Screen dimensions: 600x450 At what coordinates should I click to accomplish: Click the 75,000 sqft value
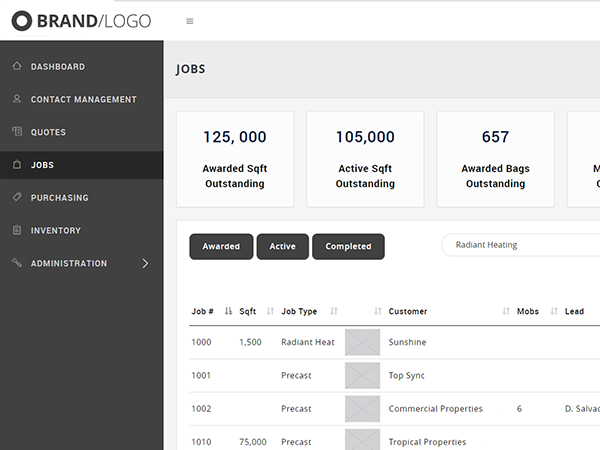[x=253, y=442]
